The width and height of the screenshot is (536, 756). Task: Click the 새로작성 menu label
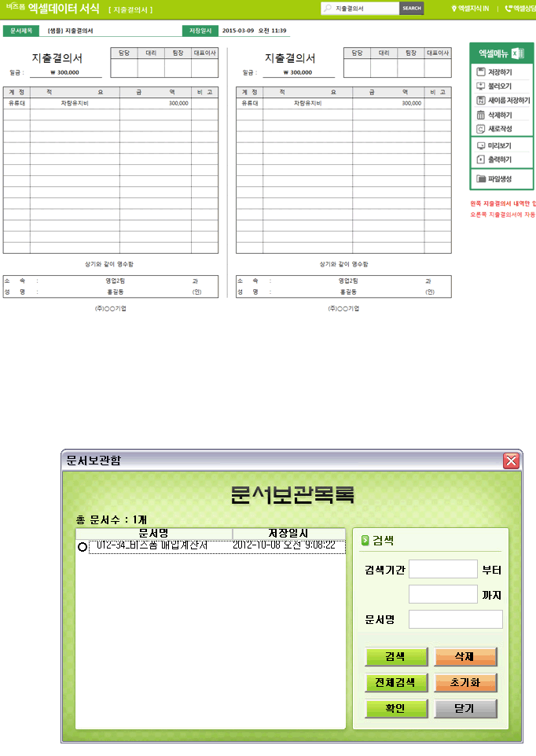coord(500,129)
